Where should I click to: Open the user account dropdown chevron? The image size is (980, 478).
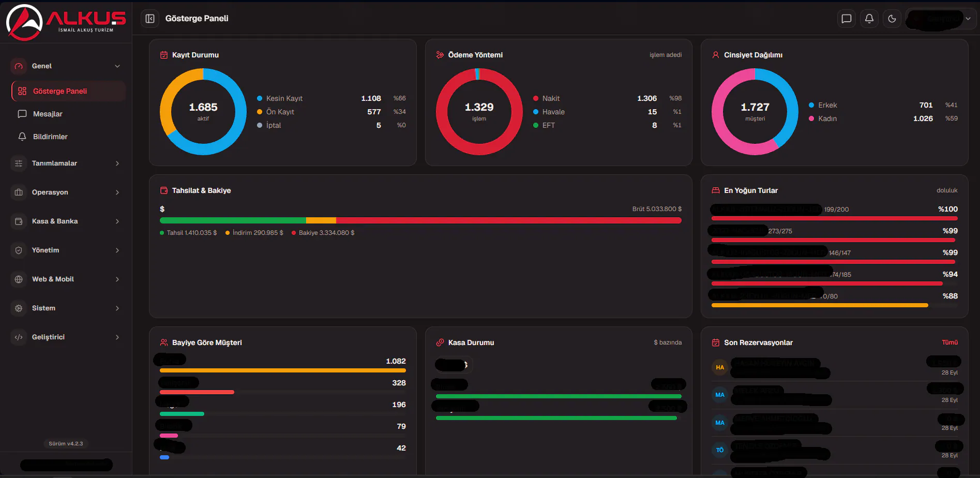pyautogui.click(x=968, y=19)
